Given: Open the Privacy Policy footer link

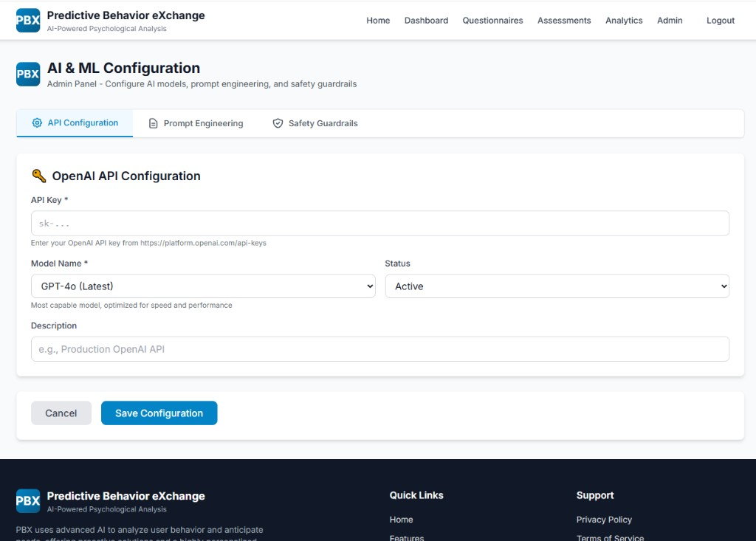Looking at the screenshot, I should click(604, 520).
